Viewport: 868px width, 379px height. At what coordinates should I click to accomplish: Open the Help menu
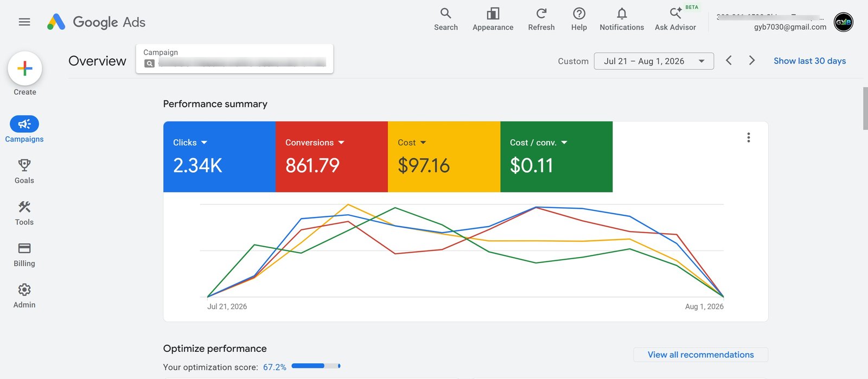point(579,20)
